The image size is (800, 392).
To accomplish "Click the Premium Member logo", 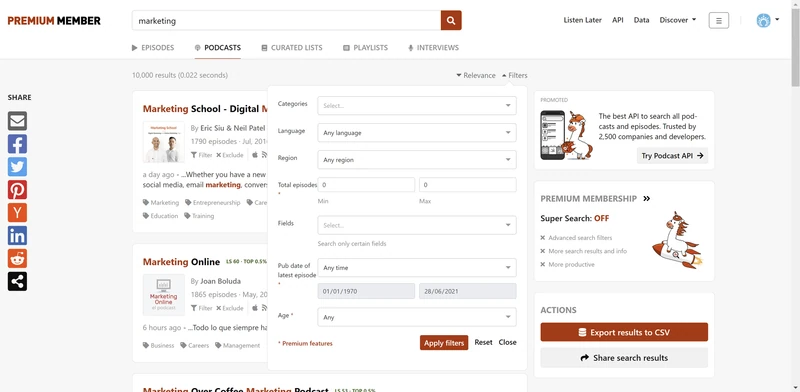I will (x=54, y=21).
